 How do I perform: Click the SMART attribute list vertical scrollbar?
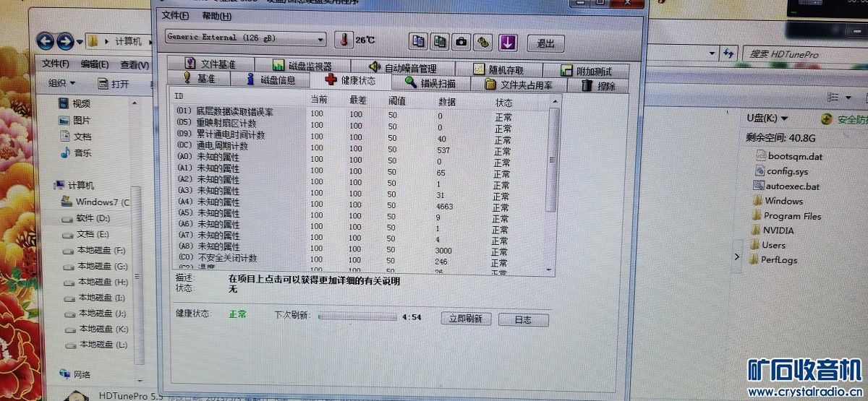pos(551,185)
